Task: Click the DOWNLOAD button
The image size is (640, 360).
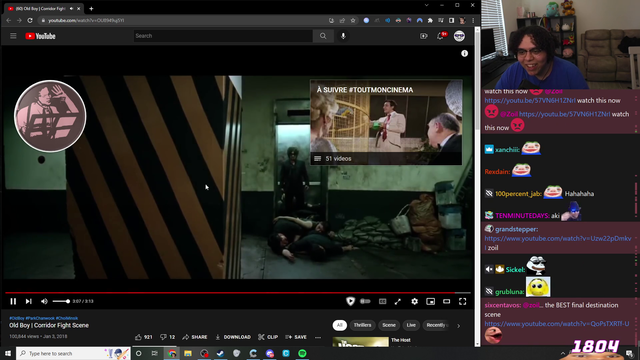Action: (233, 337)
